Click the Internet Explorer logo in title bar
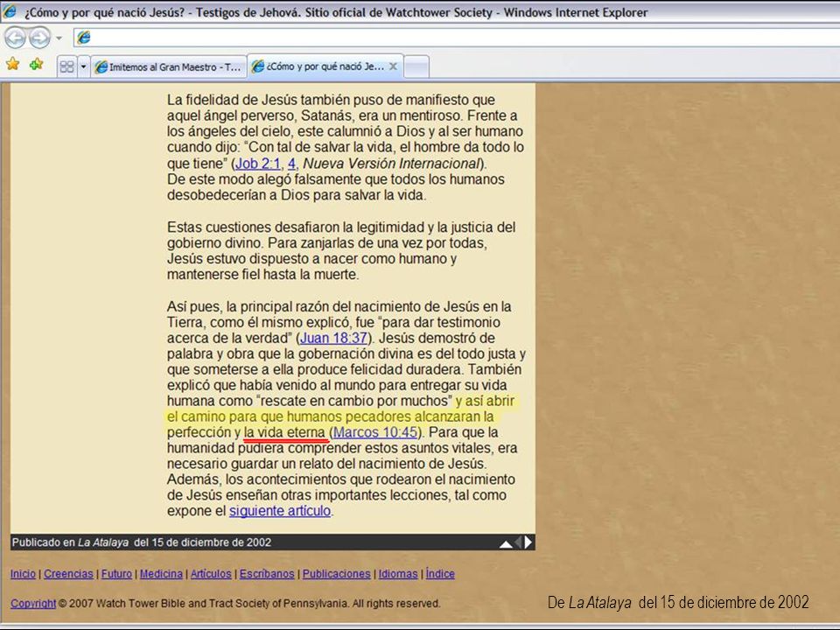Image resolution: width=840 pixels, height=630 pixels. [10, 11]
